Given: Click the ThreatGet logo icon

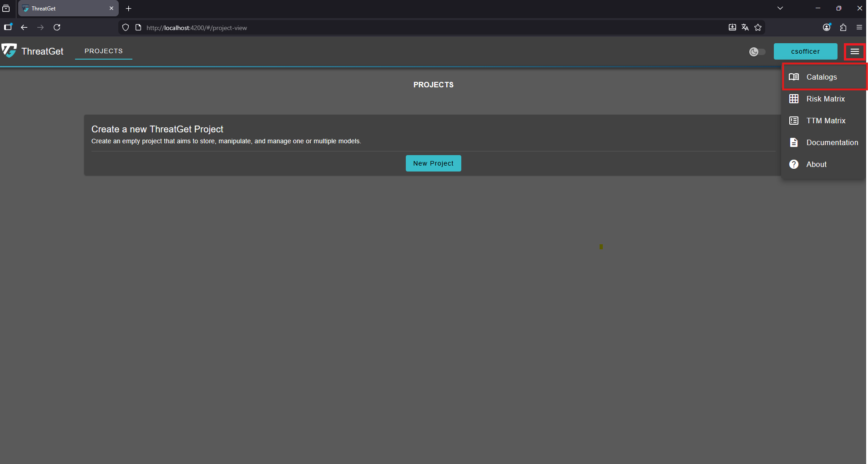Looking at the screenshot, I should [9, 50].
